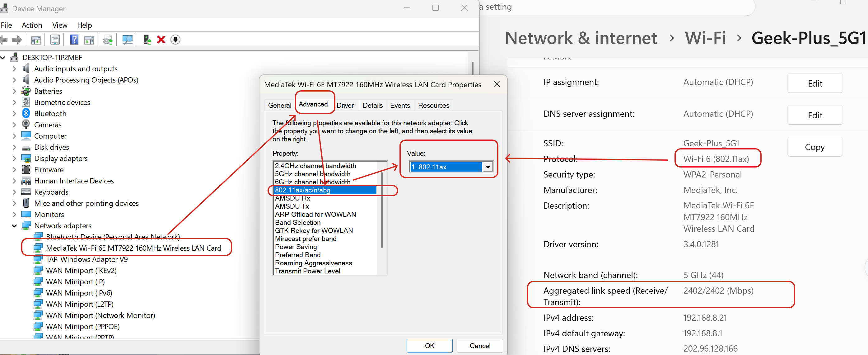The width and height of the screenshot is (868, 355).
Task: Click the red X uninstall device icon
Action: 161,40
